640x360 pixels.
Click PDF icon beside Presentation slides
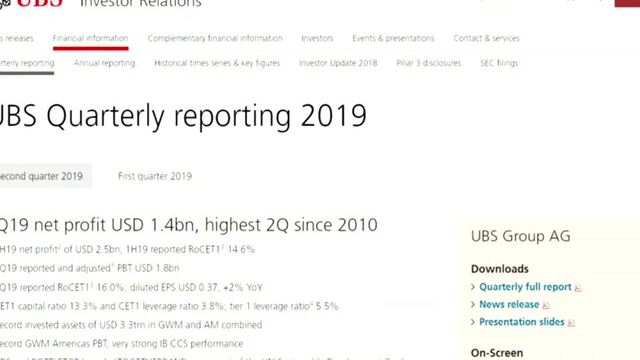coord(571,323)
